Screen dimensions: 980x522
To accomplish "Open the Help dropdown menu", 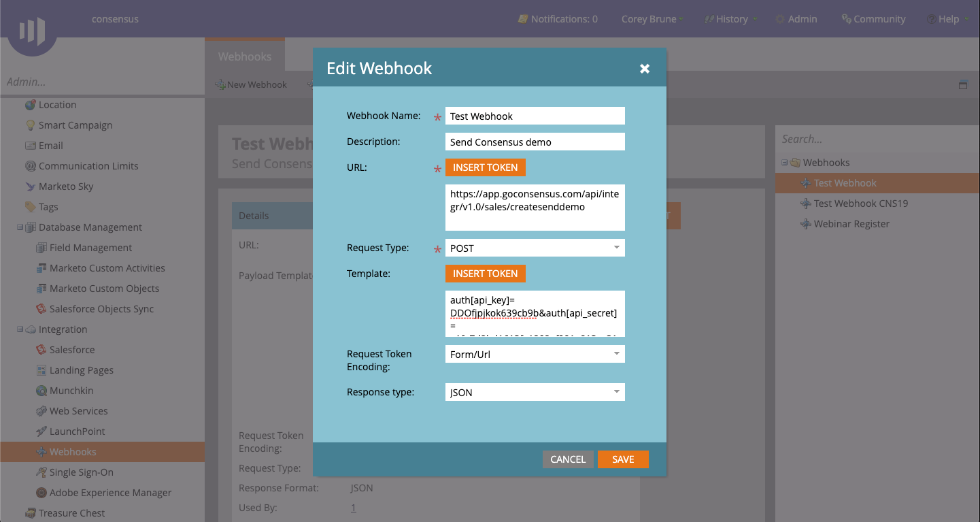I will click(x=947, y=19).
